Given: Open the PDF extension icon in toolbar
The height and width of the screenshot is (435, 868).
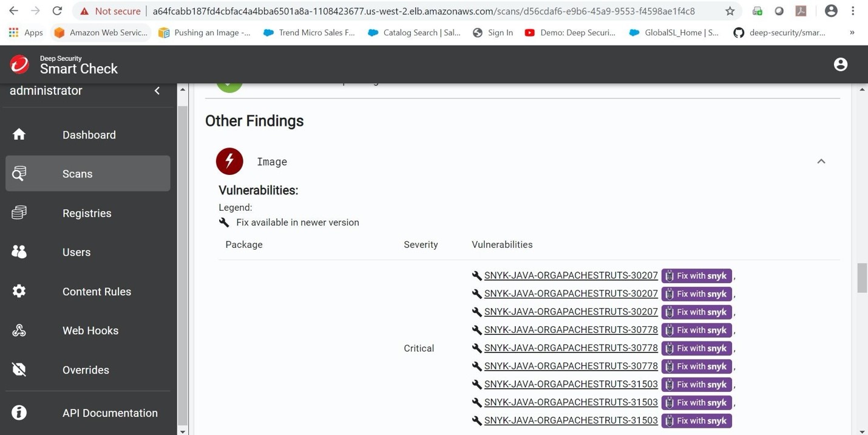Looking at the screenshot, I should 801,11.
